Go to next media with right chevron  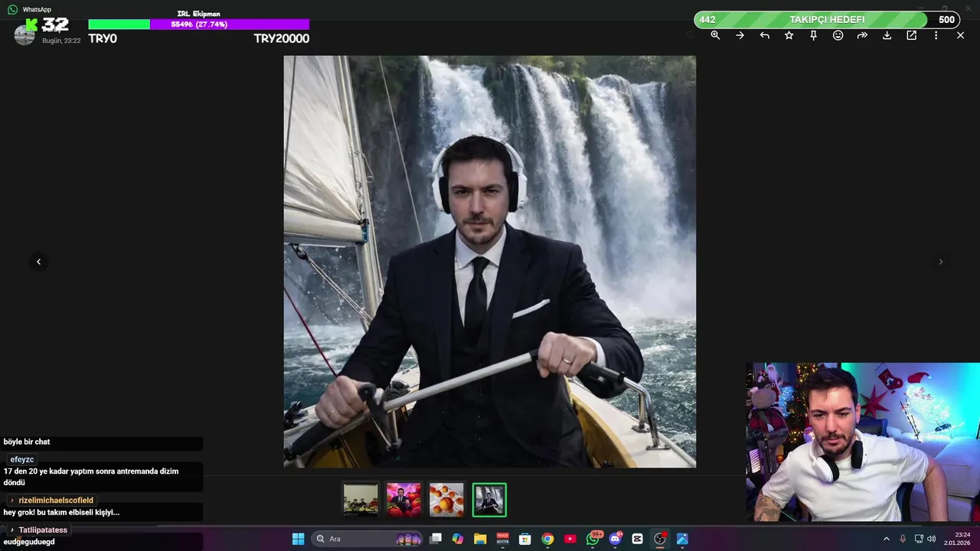click(941, 262)
